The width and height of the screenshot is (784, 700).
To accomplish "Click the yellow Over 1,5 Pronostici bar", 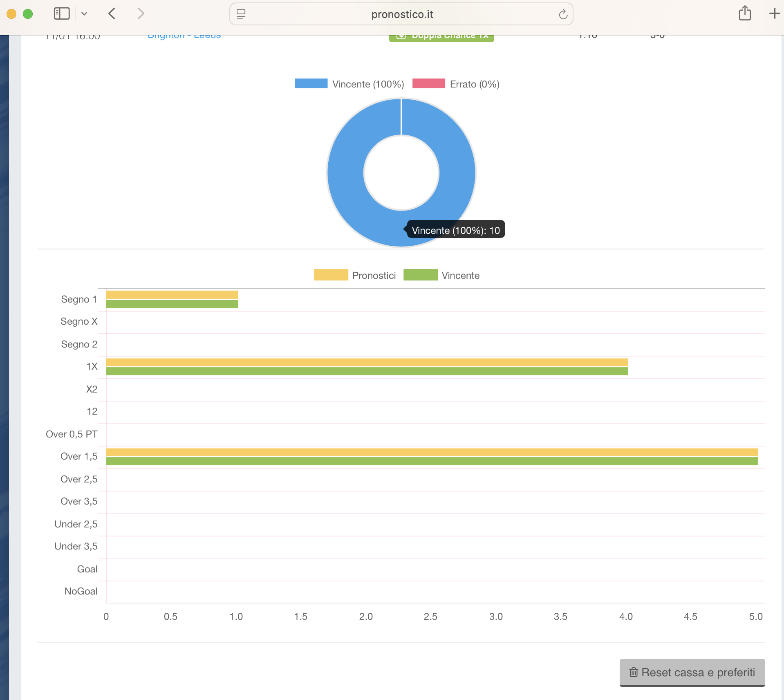I will point(432,452).
